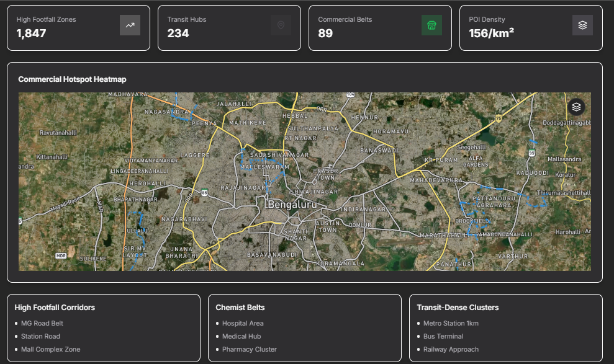The width and height of the screenshot is (614, 364).
Task: Click the layers icon in POI Density card
Action: point(582,25)
